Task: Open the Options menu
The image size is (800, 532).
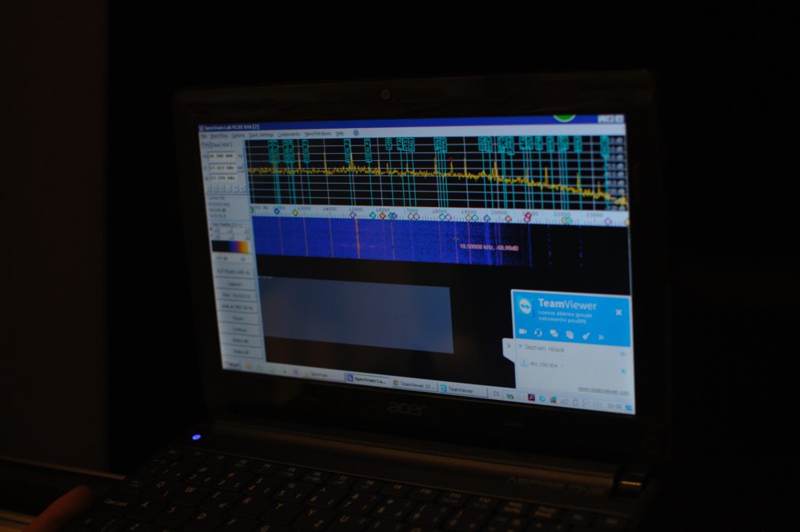Action: click(x=238, y=136)
